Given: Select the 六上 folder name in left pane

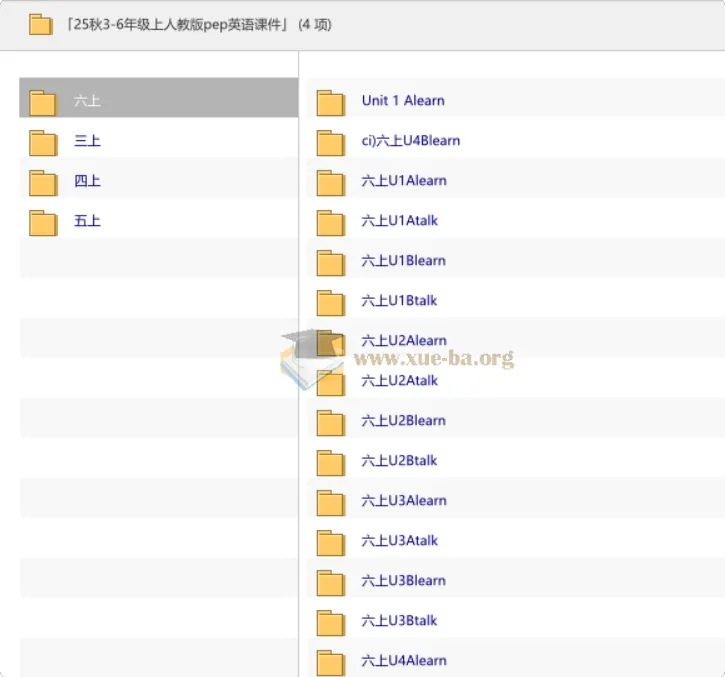Looking at the screenshot, I should pos(87,101).
